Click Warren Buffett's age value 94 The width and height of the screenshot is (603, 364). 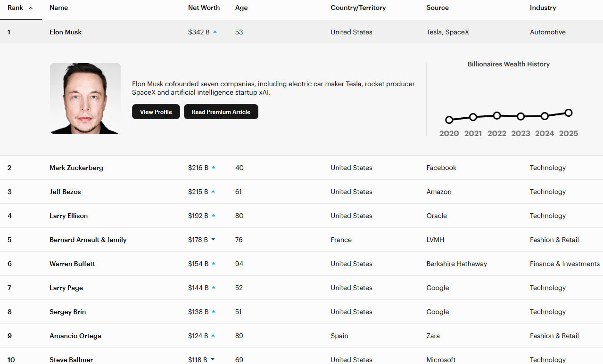coord(239,264)
